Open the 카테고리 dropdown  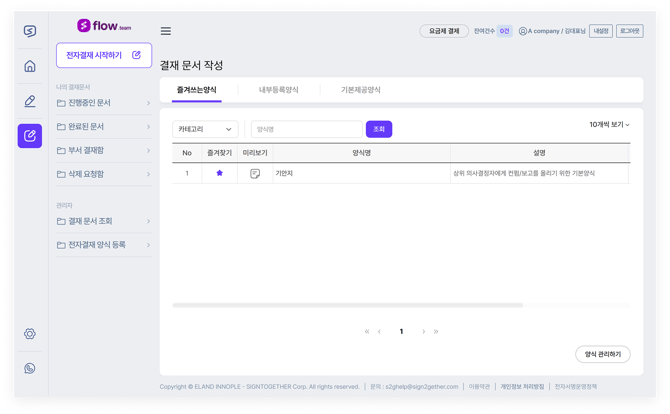click(x=205, y=129)
